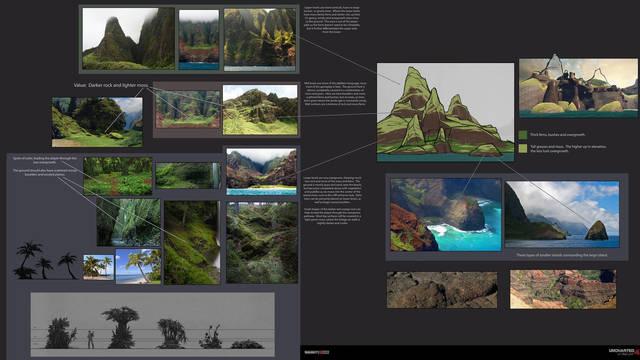Click the Uncharted 4 logo at bottom right
640x360 pixels.
[623, 352]
